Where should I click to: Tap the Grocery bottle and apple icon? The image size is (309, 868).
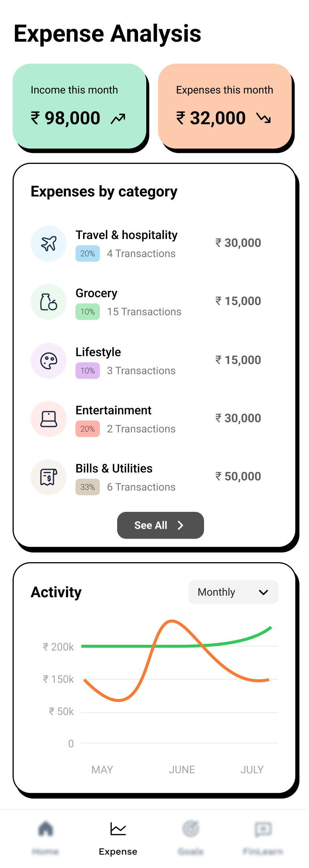coord(49,302)
